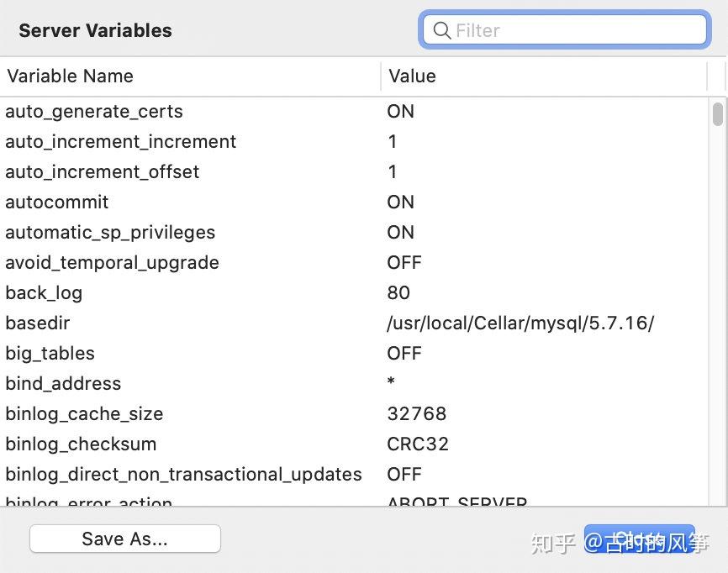Click the magnifier icon in Filter field
The width and height of the screenshot is (728, 573).
pyautogui.click(x=441, y=31)
